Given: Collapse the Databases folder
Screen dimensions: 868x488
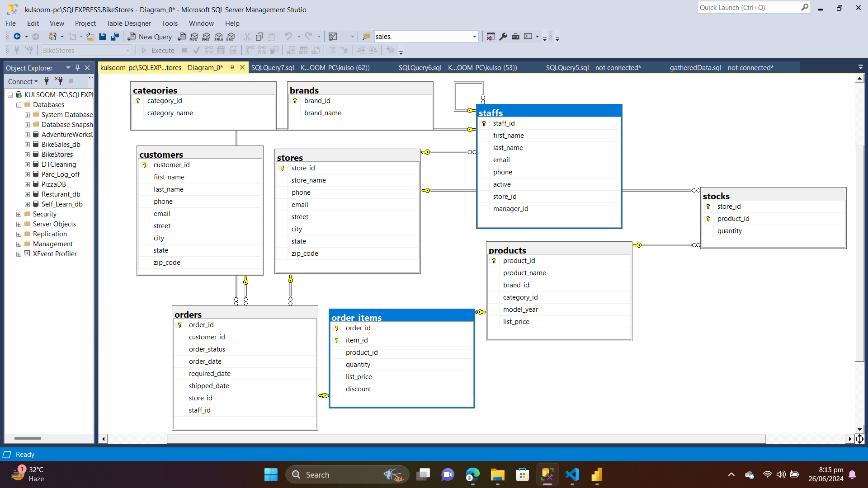Looking at the screenshot, I should 19,105.
